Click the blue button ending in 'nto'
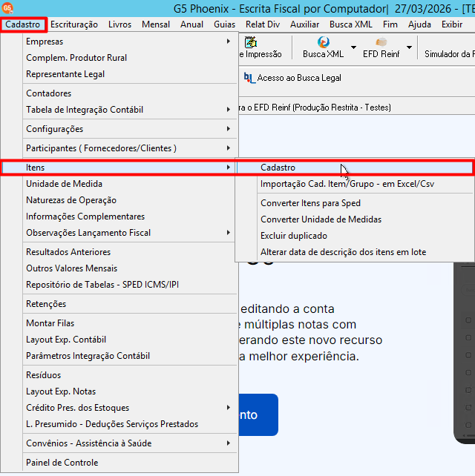 tap(258, 414)
